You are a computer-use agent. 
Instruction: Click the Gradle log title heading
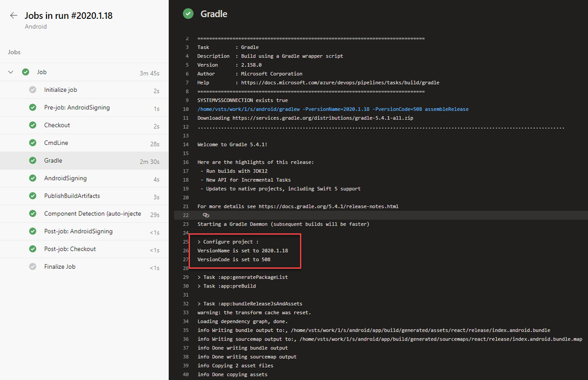[x=214, y=14]
